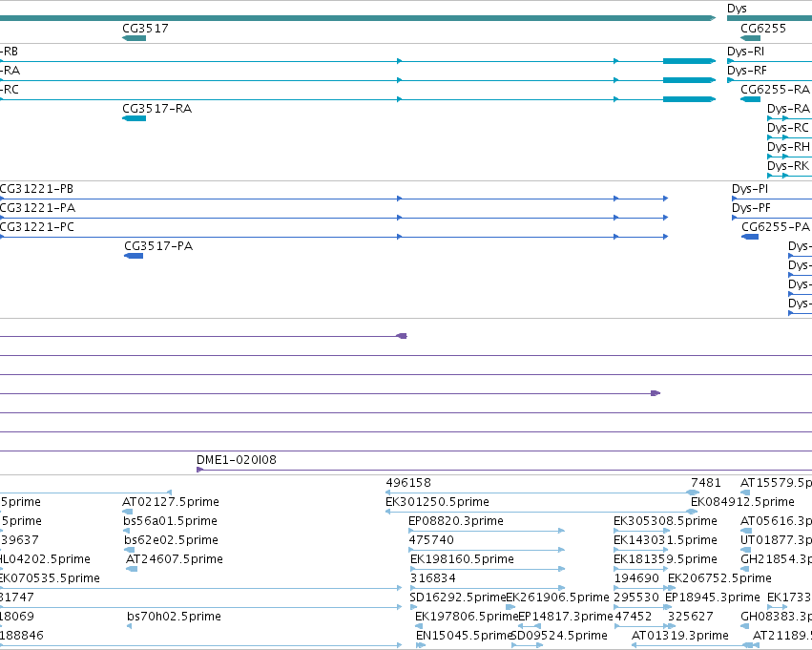Select the CG6255 gene label
812x650 pixels.
[x=763, y=28]
